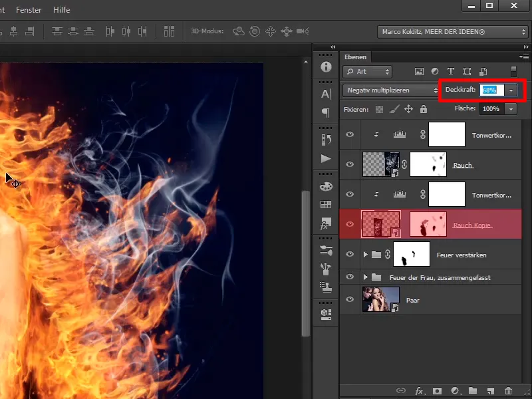
Task: Hide the Feuer verstärken group
Action: click(350, 254)
